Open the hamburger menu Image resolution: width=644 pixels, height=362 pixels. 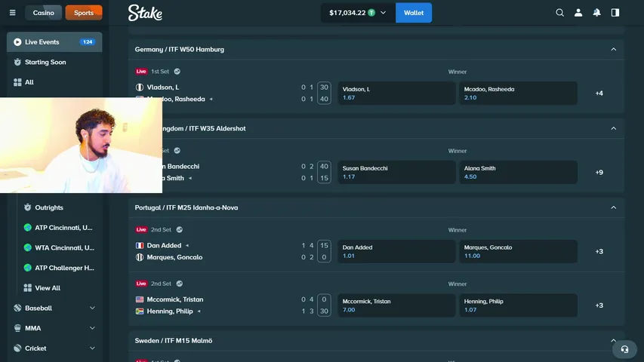13,13
